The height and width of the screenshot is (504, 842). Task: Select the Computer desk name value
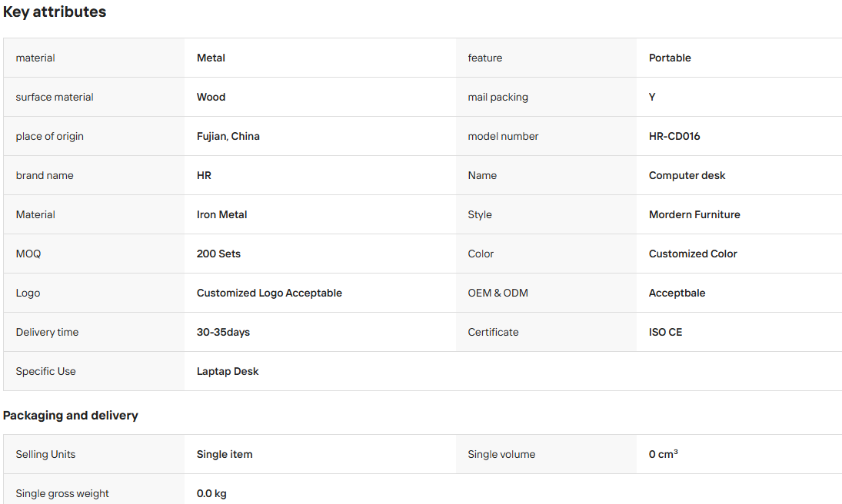(x=687, y=175)
